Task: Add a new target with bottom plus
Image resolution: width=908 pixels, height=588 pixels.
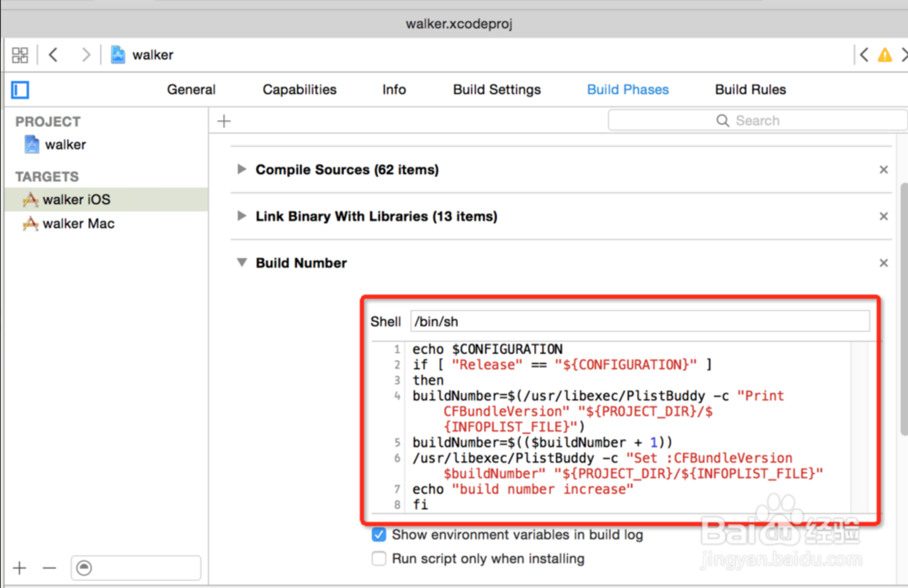Action: tap(19, 568)
